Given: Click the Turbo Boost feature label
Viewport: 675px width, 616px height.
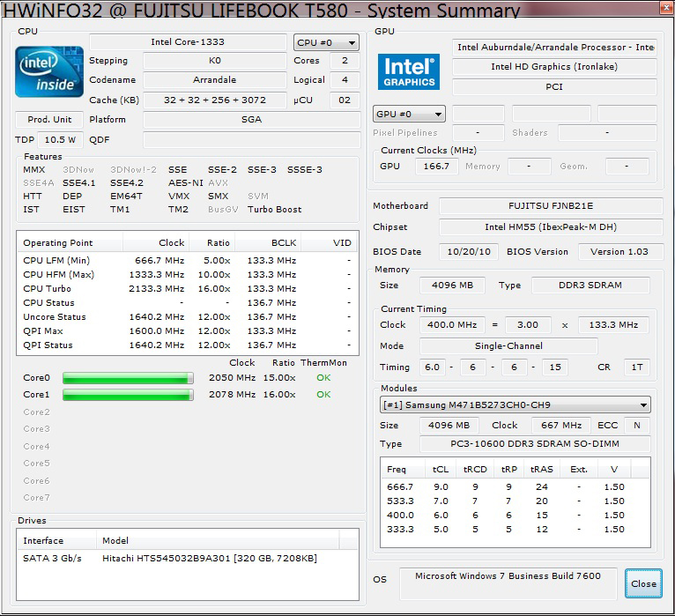Looking at the screenshot, I should tap(275, 210).
